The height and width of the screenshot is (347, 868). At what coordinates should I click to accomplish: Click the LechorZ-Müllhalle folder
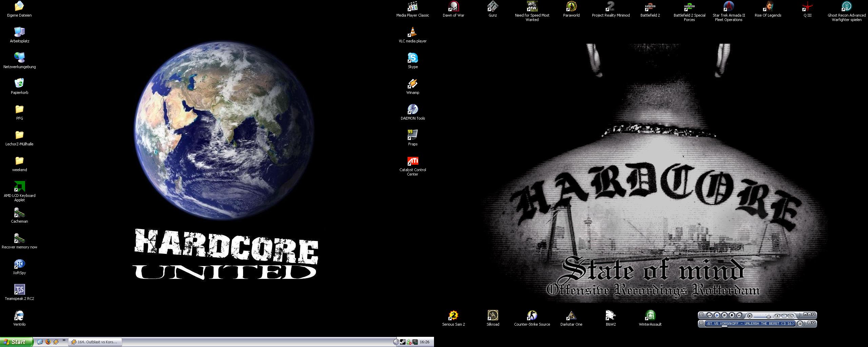pos(19,138)
